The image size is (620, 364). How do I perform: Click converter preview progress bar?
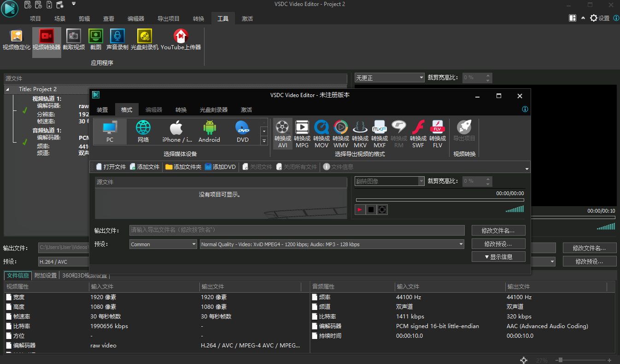[x=440, y=200]
